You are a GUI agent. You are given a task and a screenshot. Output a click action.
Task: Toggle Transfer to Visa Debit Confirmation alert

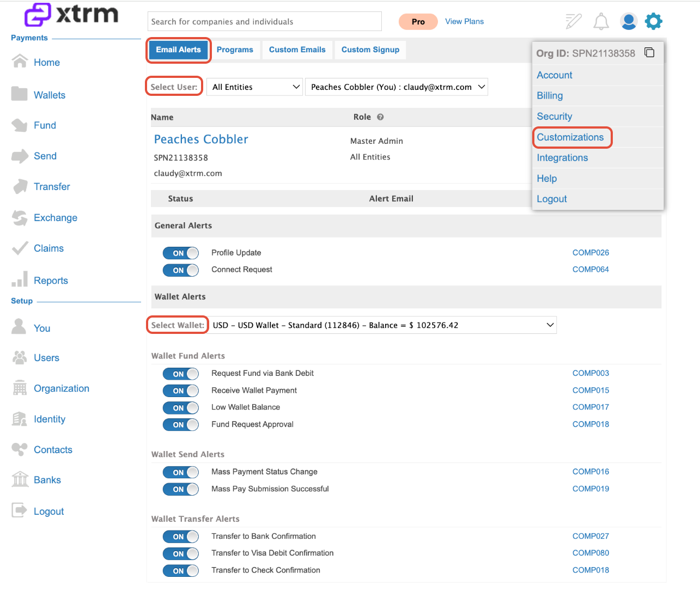pyautogui.click(x=181, y=554)
